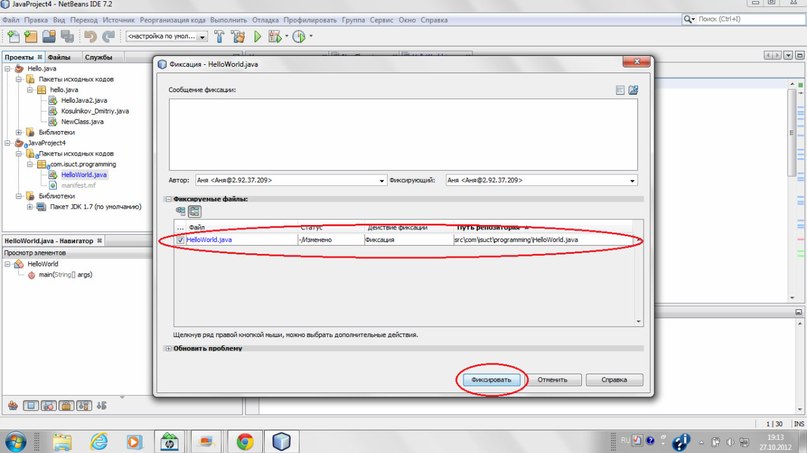Click the NetBeans cube taskbar icon
807x453 pixels.
point(282,442)
